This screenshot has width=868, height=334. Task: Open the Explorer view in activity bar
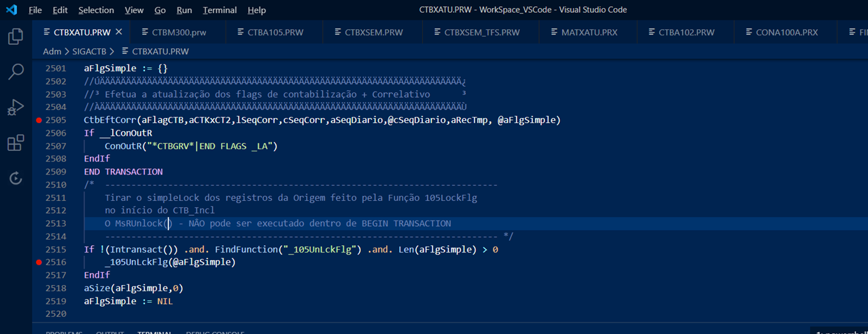(15, 36)
